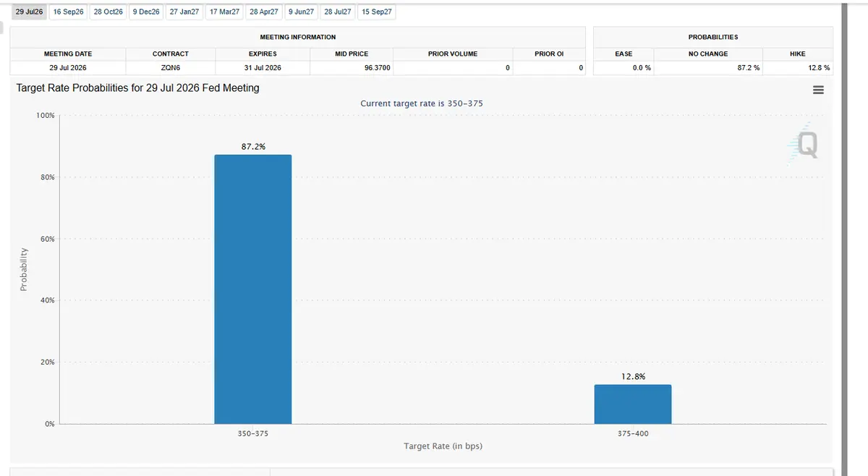868x476 pixels.
Task: Click the MID PRICE column header
Action: pyautogui.click(x=352, y=54)
